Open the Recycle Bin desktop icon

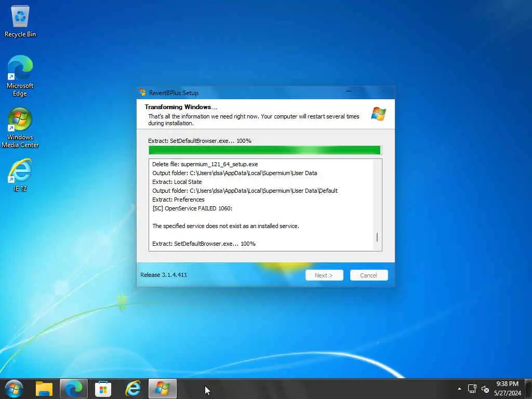tap(20, 22)
